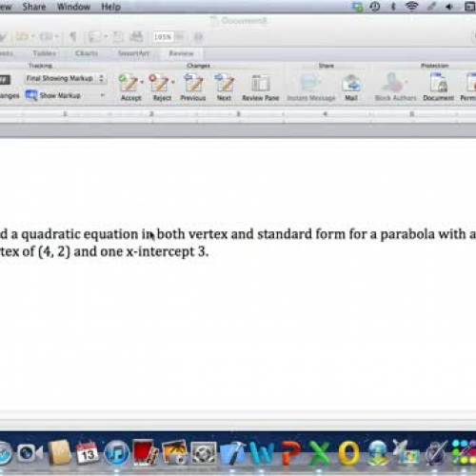Switch to the Tables ribbon tab
Screen dimensions: 476x476
pos(45,53)
